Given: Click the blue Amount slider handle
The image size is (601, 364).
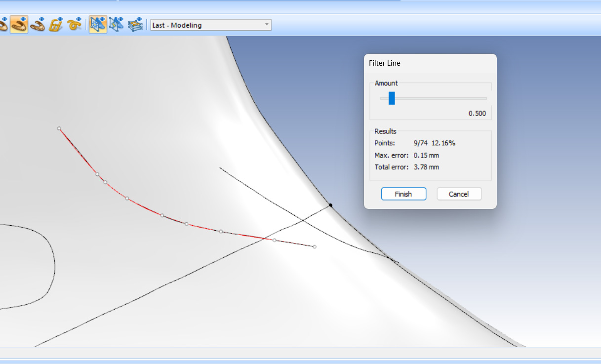Looking at the screenshot, I should tap(392, 98).
